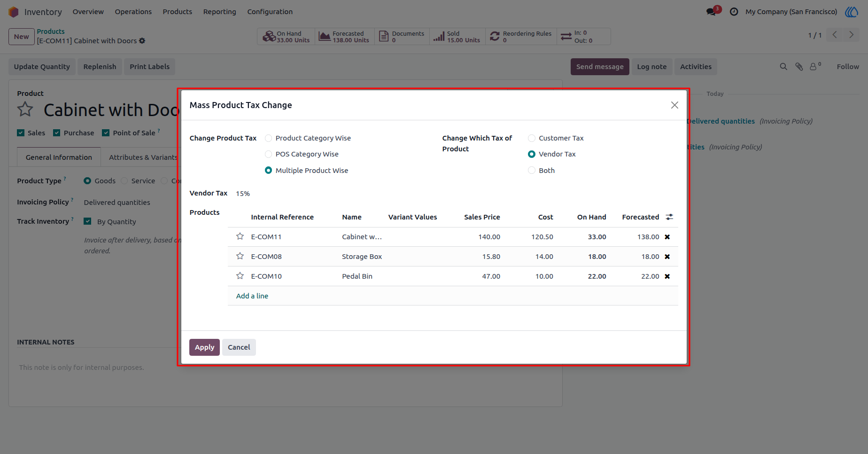Open the activities clock icon
Screen dimensions: 868x454
click(x=734, y=12)
